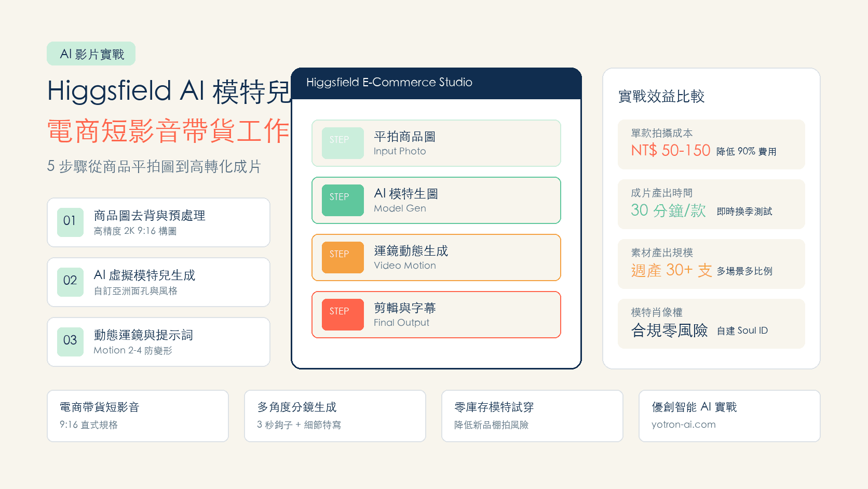Click the light green STEP badge beside 平拍商品圖
The height and width of the screenshot is (489, 868).
[343, 143]
